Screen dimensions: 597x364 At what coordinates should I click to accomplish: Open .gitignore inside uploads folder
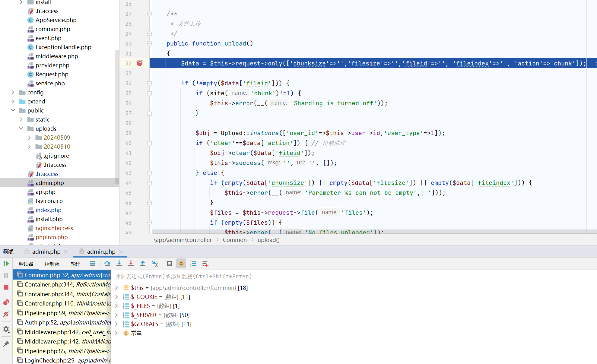tap(56, 156)
